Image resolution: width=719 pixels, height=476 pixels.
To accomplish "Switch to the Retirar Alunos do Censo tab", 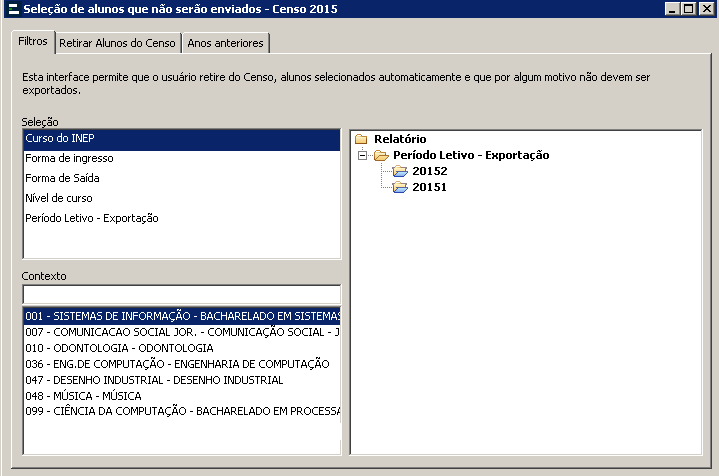I will tap(117, 43).
